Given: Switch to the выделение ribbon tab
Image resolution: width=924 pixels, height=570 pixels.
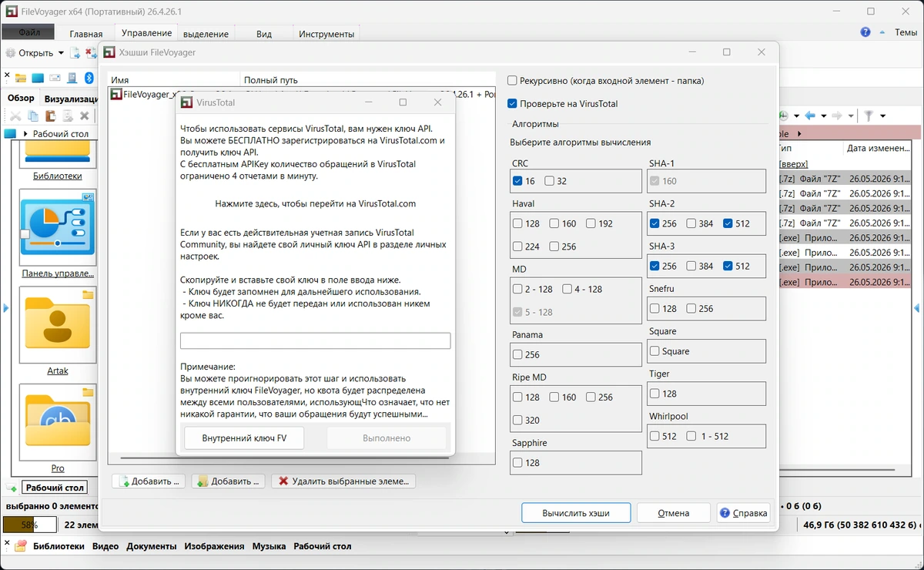Looking at the screenshot, I should click(206, 33).
